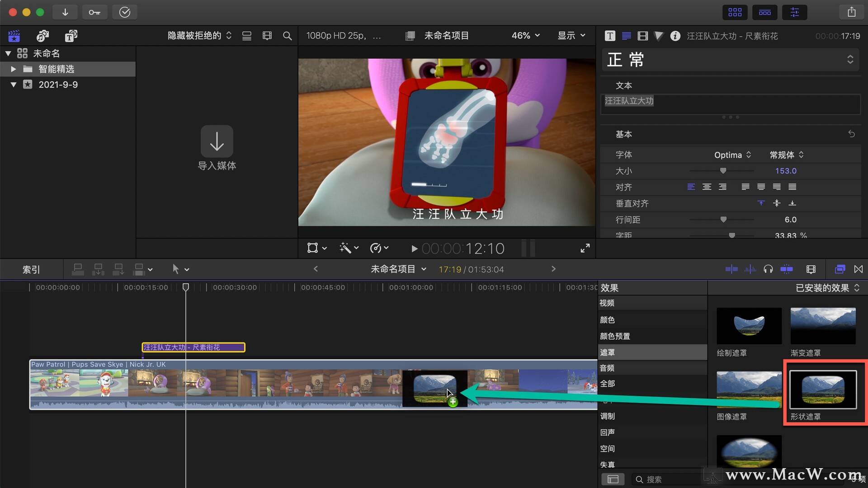Open the retiming speed menu icon

click(379, 248)
